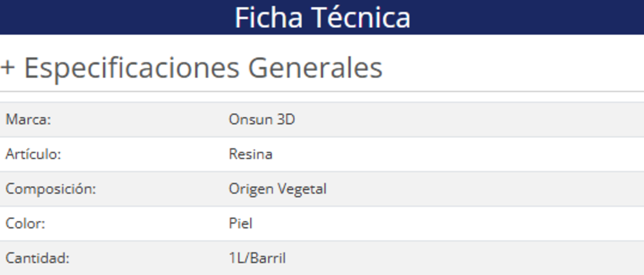Screen dimensions: 644x275
Task: Select the Color label
Action: pyautogui.click(x=25, y=224)
